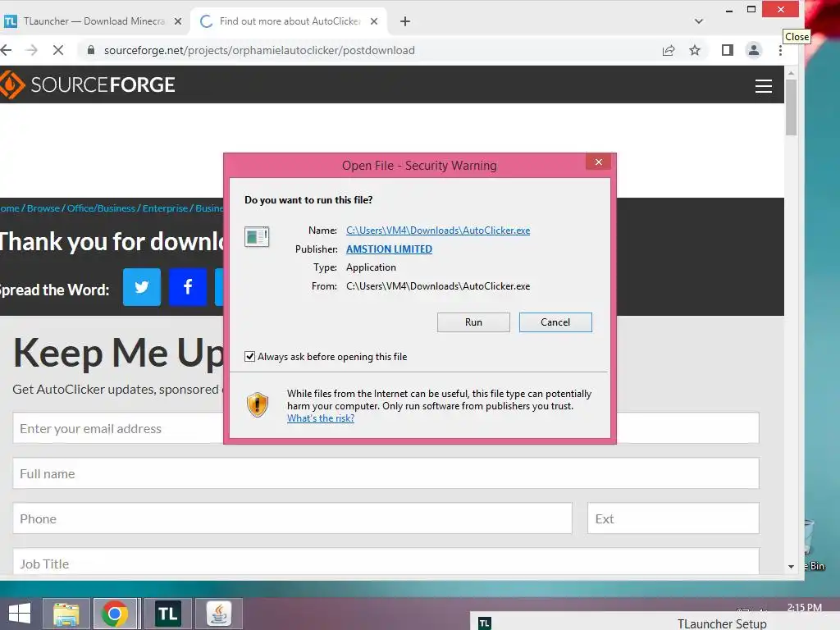Click Chrome taskbar icon
This screenshot has width=840, height=630.
[x=115, y=614]
